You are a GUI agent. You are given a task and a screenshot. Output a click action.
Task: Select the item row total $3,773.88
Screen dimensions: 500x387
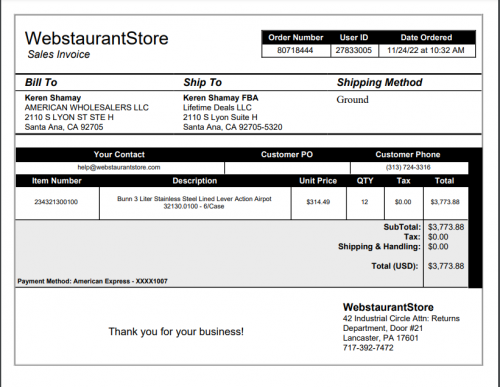click(445, 202)
